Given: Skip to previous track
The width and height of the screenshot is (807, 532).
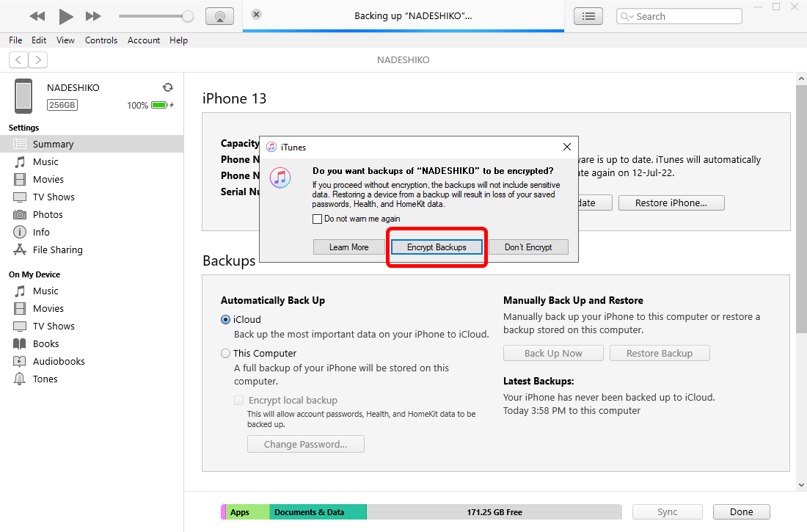Looking at the screenshot, I should [37, 16].
